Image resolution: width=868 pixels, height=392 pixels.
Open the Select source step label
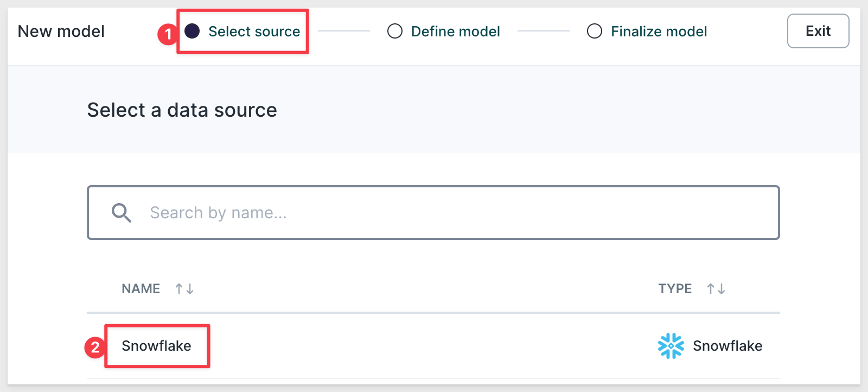(x=254, y=31)
